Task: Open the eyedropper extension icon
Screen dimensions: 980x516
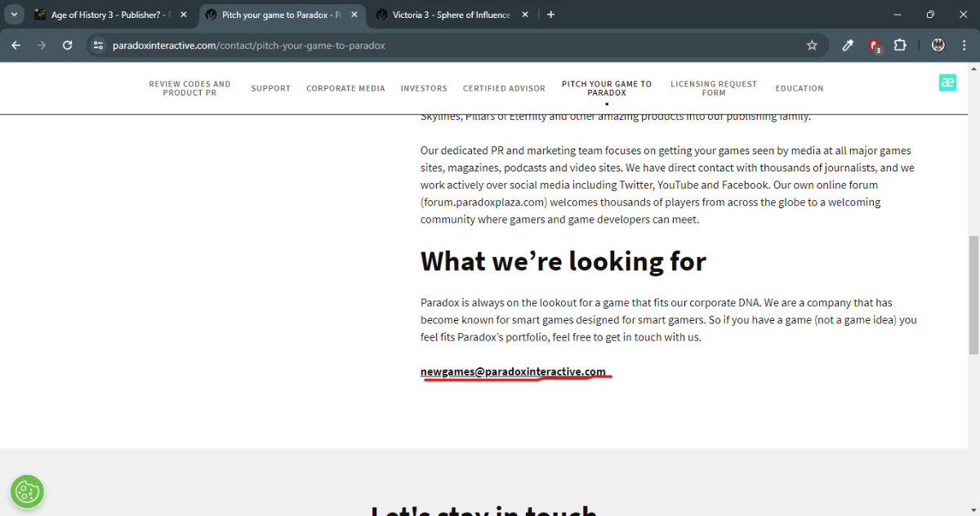Action: click(x=848, y=46)
